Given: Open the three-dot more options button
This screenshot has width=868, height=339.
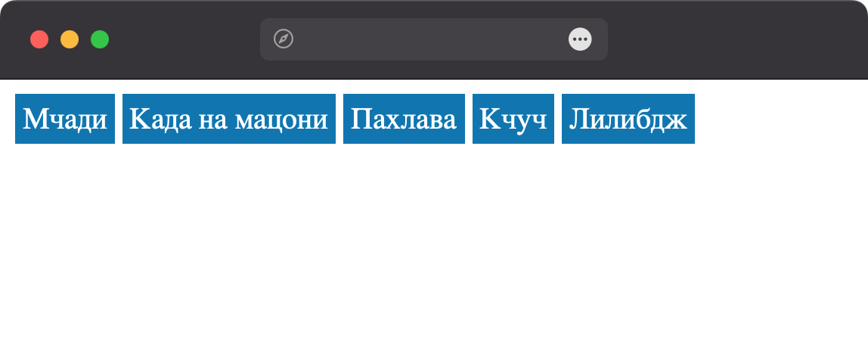Looking at the screenshot, I should pos(580,39).
